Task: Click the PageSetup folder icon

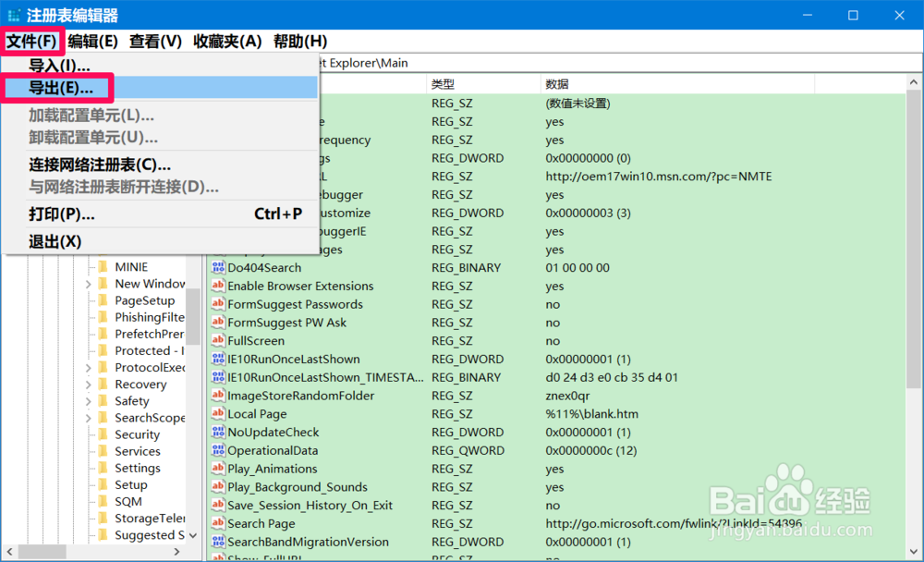Action: 103,300
